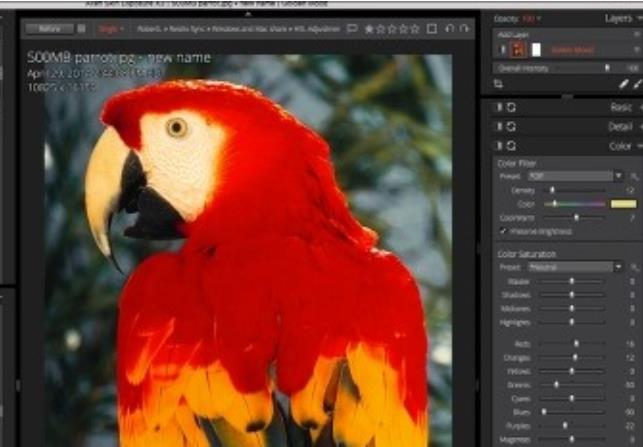
Task: Click the folder breadcrumb path in toolbar
Action: point(238,29)
